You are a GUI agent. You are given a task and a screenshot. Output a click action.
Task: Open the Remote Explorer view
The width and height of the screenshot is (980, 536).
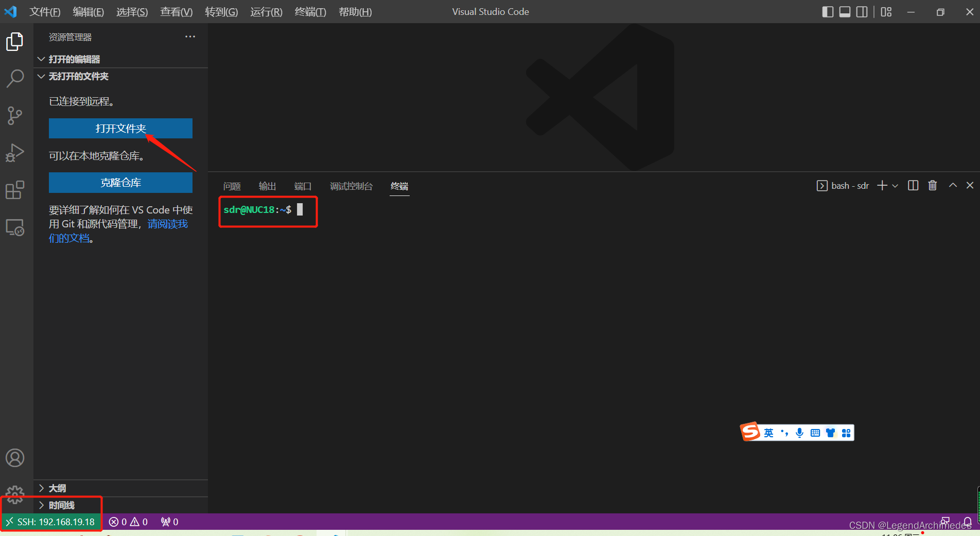point(15,227)
